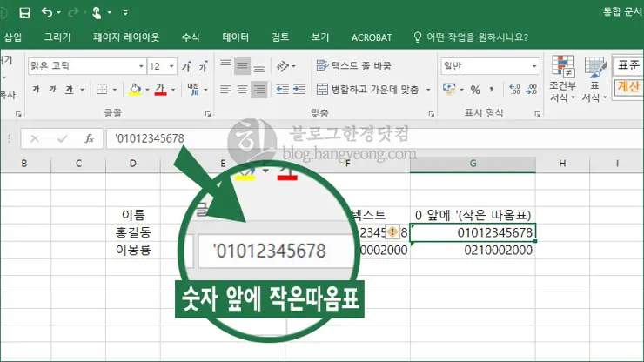Toggle italic formatting
The image size is (644, 362).
pyautogui.click(x=52, y=89)
